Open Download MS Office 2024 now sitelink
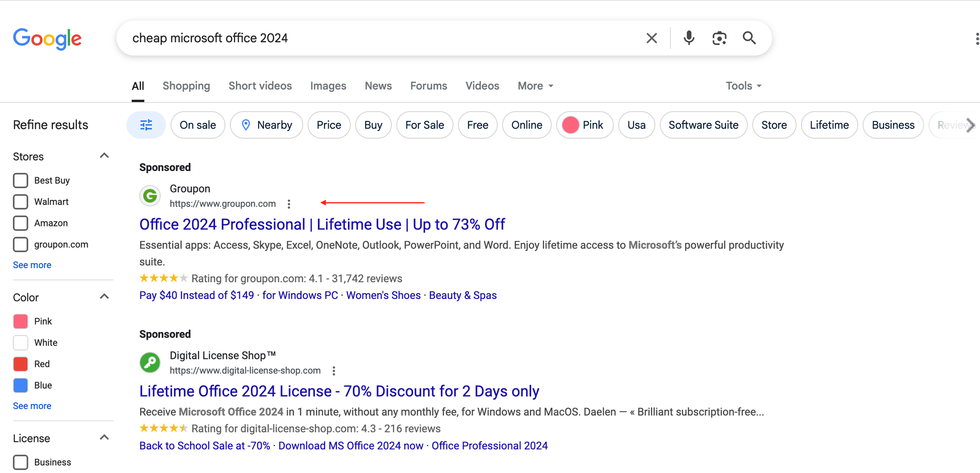The image size is (980, 473). (351, 446)
